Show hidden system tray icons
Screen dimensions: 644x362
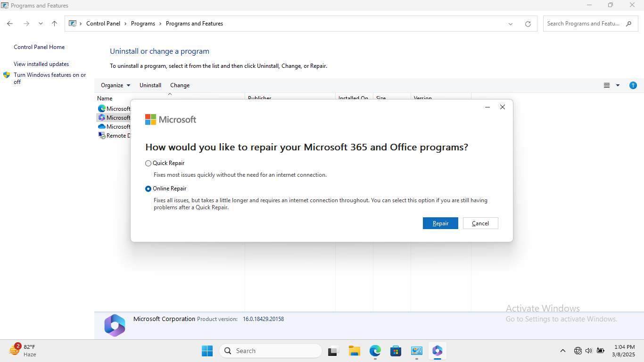click(x=563, y=351)
